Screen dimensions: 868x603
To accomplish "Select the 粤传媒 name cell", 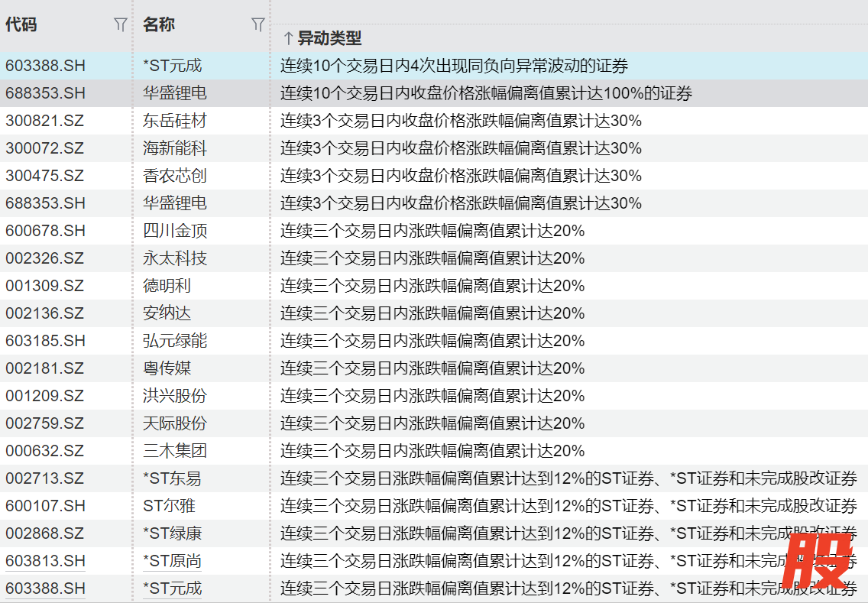I will click(167, 368).
